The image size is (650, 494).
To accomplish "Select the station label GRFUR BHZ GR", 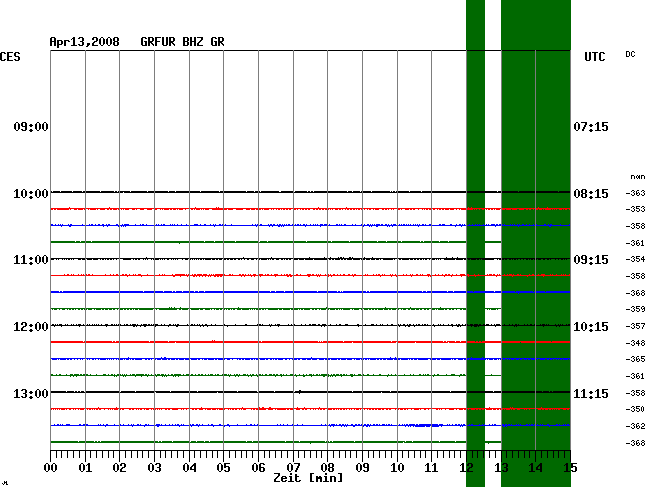I will pyautogui.click(x=182, y=42).
